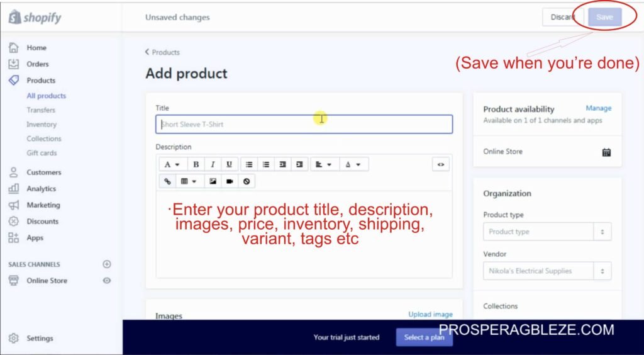Click the Apps grid icon

click(14, 237)
